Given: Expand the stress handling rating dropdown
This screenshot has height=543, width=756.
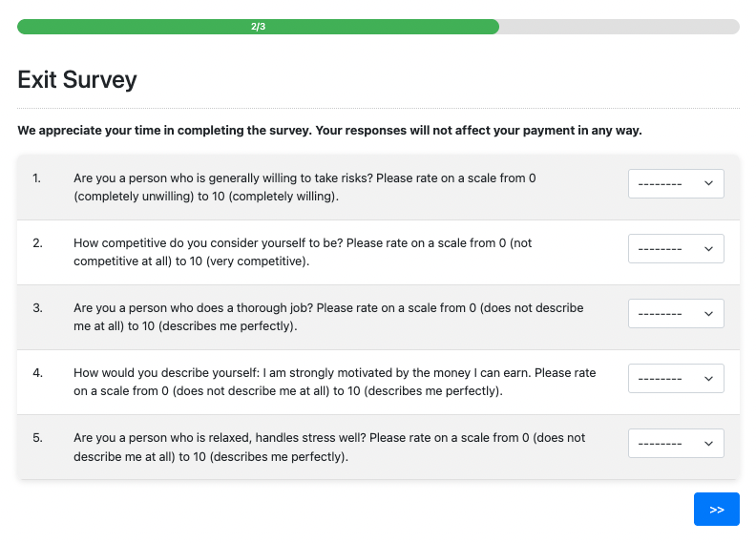Looking at the screenshot, I should (675, 444).
